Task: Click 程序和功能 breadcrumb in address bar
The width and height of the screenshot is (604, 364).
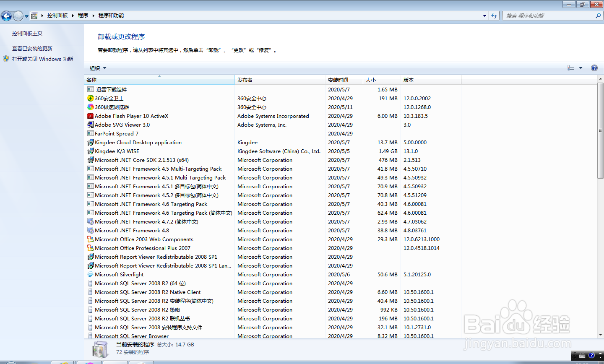Action: tap(111, 16)
